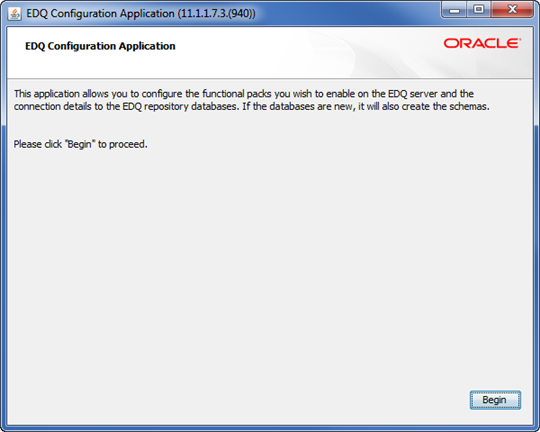Click the empty gray content panel
540x432 pixels.
coord(270,269)
